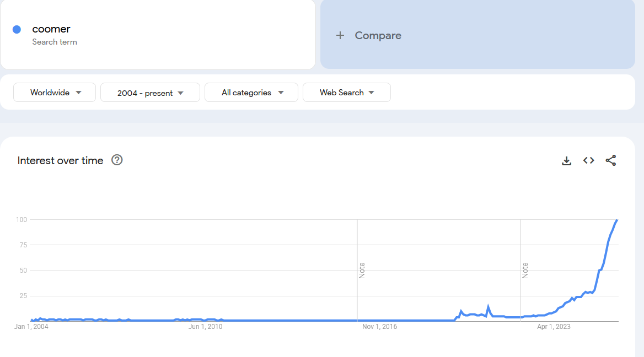The height and width of the screenshot is (357, 644).
Task: Click the Jun 1, 2010 axis label
Action: click(205, 327)
